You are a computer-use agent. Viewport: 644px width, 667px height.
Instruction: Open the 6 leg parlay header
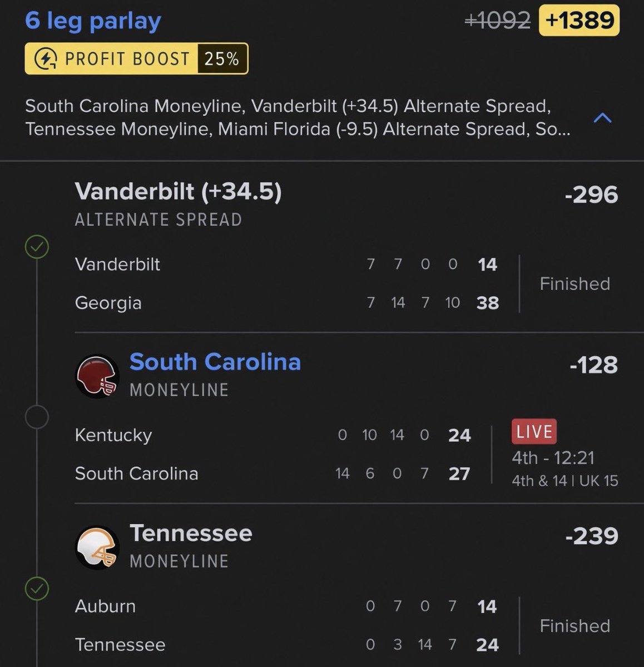[93, 21]
